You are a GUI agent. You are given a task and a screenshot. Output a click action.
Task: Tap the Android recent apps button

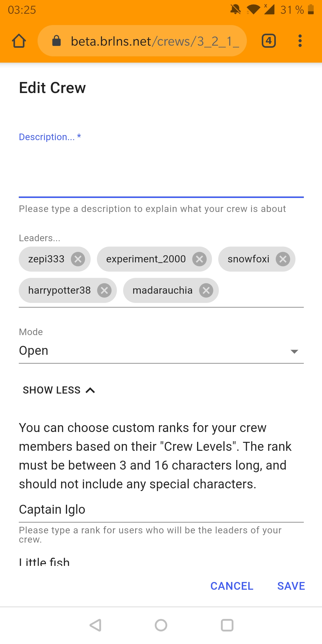227,625
